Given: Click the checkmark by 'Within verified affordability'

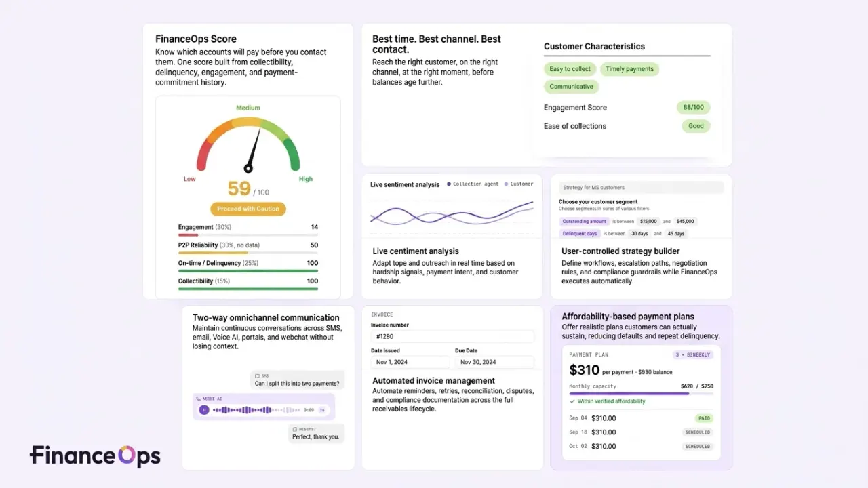Looking at the screenshot, I should [x=572, y=401].
